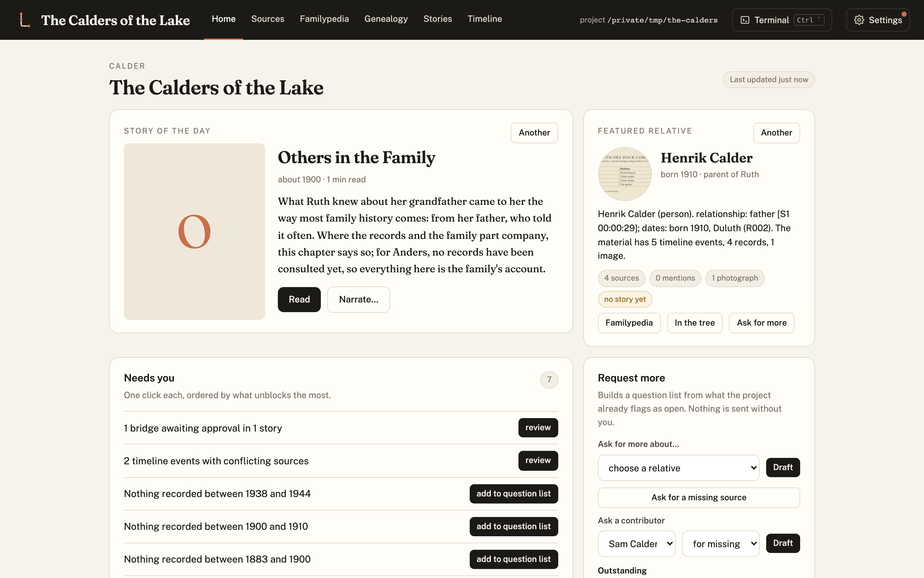Show Another story of the day

pos(534,133)
